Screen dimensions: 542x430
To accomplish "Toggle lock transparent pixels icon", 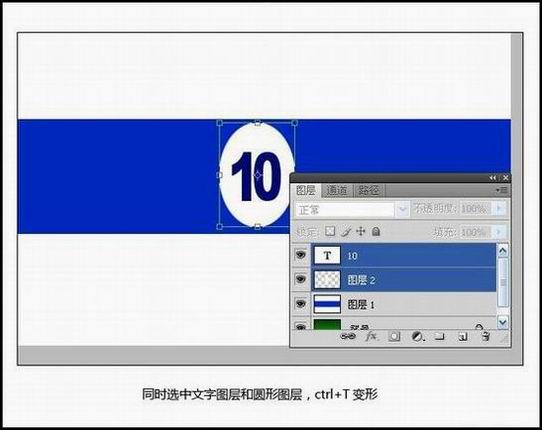I will (x=330, y=231).
